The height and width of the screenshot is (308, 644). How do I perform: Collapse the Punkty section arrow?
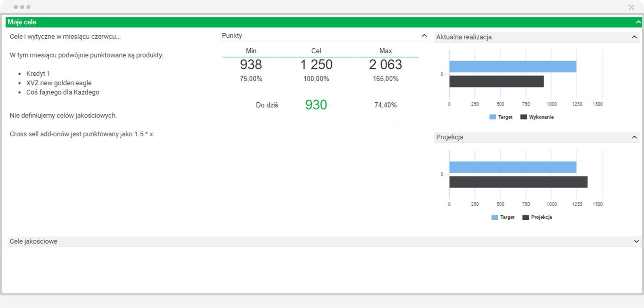coord(424,36)
